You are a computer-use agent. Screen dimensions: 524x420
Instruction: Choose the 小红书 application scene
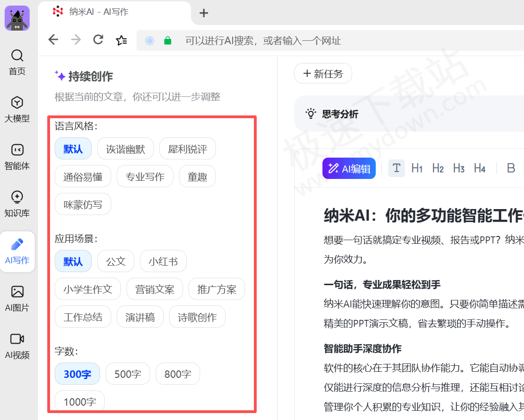coord(163,261)
